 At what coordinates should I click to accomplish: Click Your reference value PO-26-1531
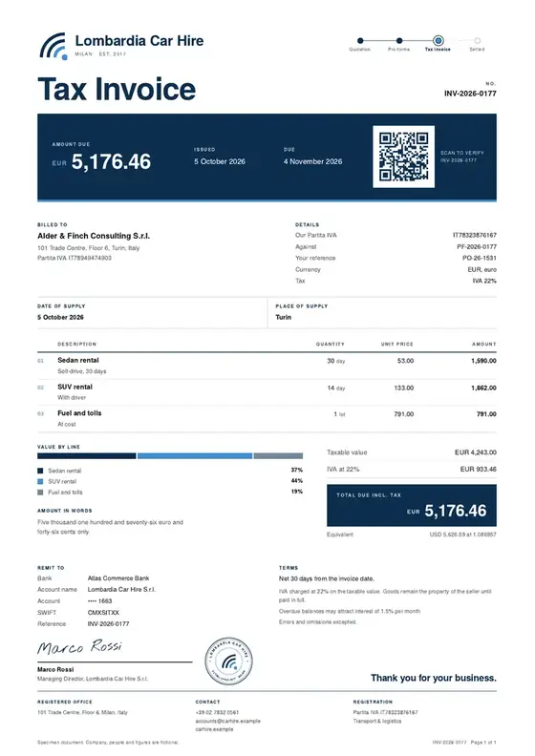pyautogui.click(x=479, y=258)
